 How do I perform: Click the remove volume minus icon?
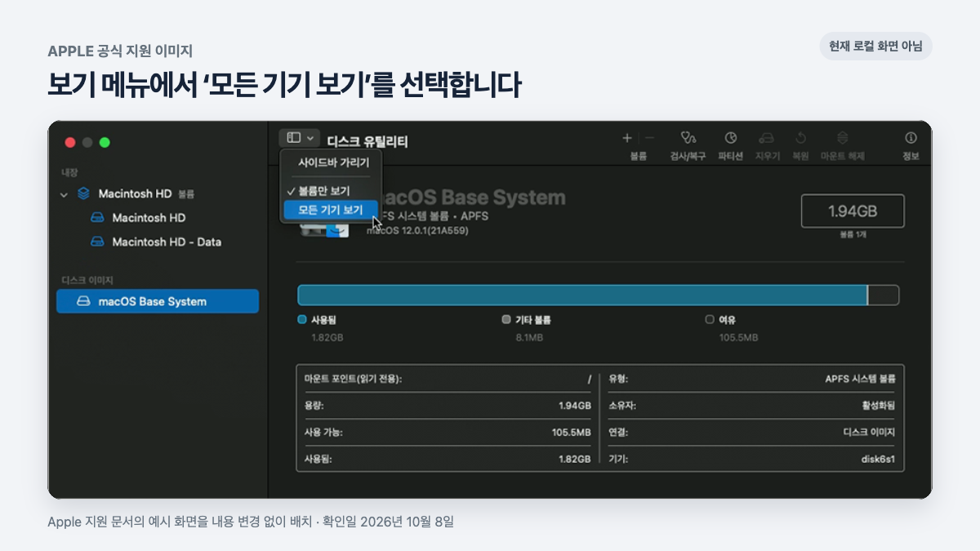pos(650,138)
